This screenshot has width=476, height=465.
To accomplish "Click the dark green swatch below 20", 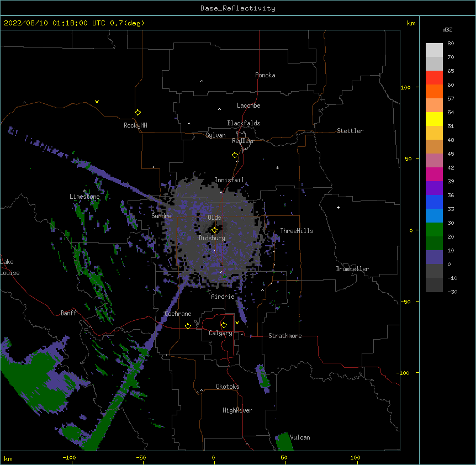I will (434, 244).
